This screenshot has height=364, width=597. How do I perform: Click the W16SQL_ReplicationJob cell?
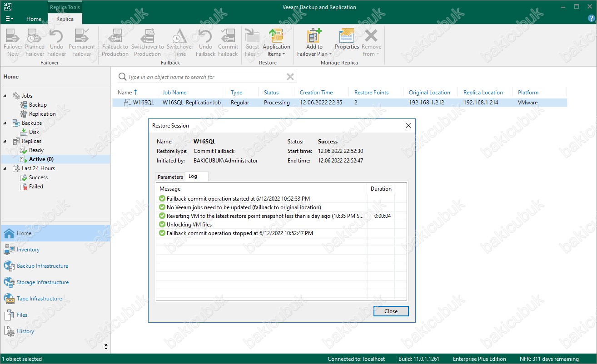pos(192,103)
